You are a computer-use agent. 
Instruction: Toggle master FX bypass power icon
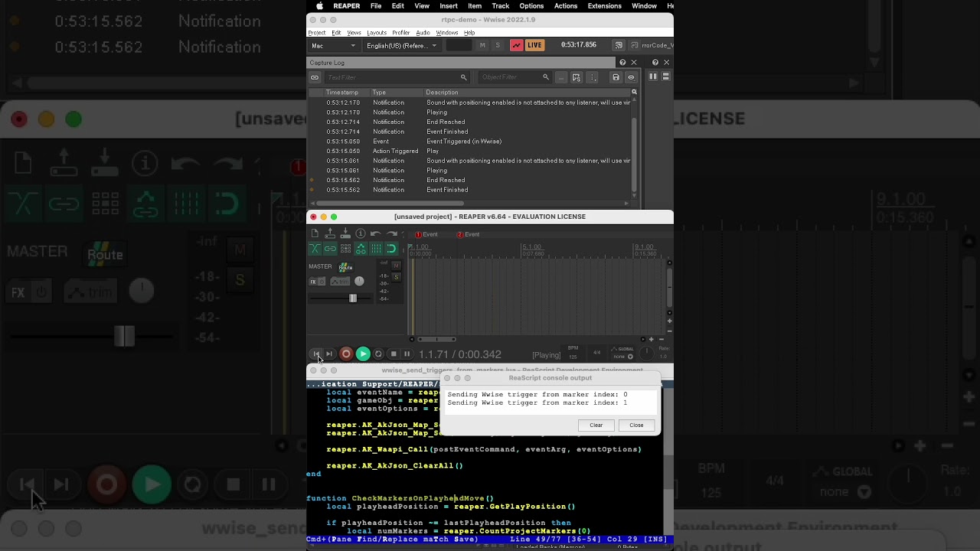click(x=322, y=282)
